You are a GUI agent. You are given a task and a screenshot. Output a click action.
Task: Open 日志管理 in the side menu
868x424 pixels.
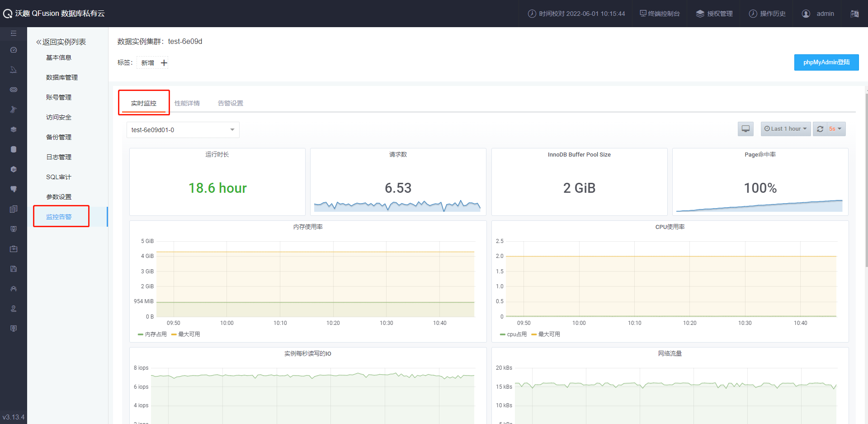point(59,157)
